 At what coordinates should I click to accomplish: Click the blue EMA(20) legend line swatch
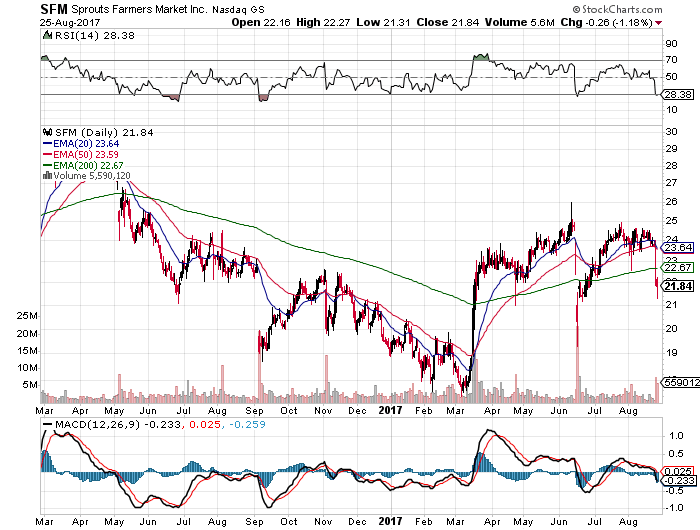(47, 144)
